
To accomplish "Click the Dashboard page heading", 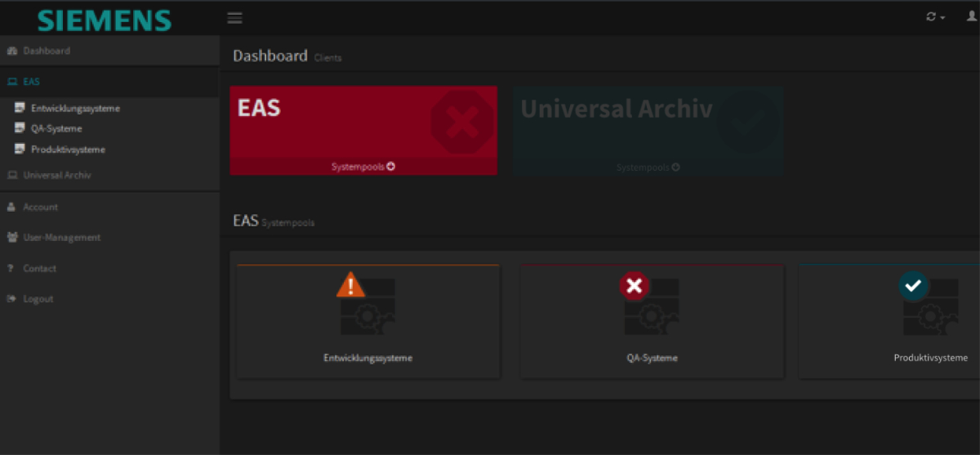I will [x=269, y=56].
